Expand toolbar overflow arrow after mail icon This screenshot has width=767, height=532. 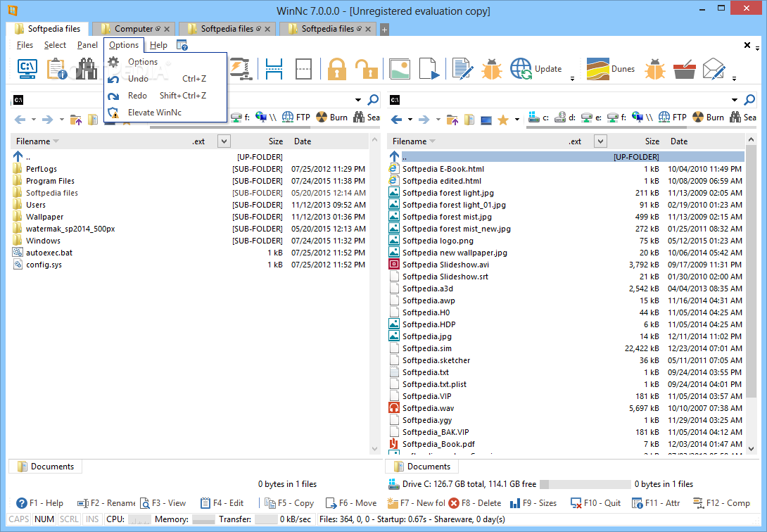coord(734,78)
